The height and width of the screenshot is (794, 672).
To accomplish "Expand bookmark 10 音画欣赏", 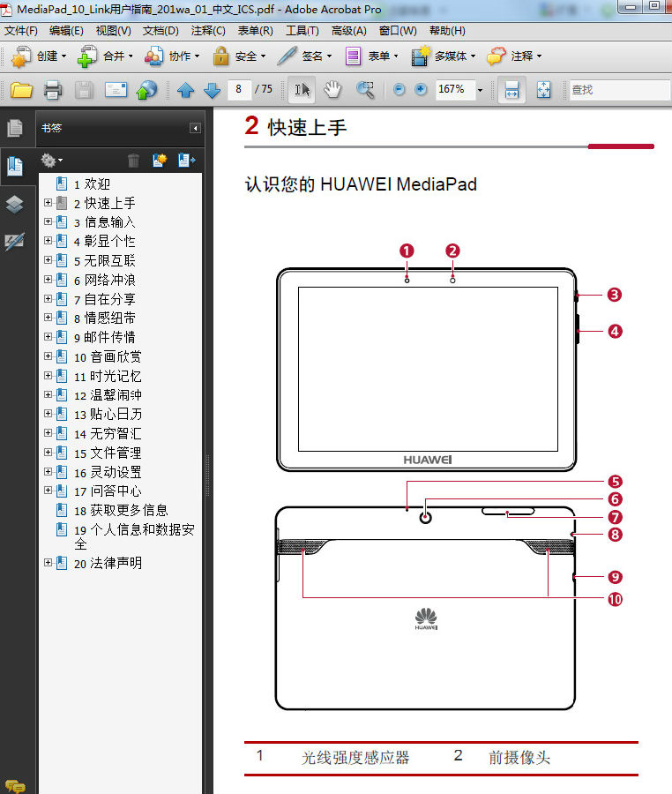I will (48, 356).
